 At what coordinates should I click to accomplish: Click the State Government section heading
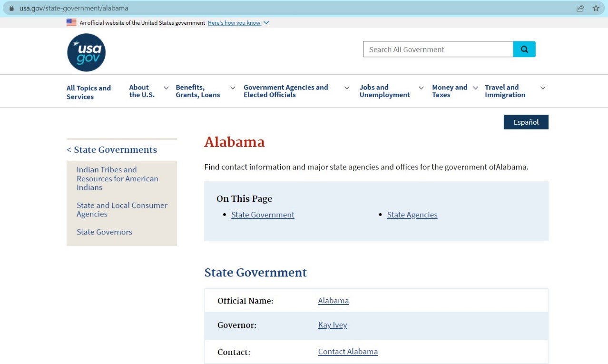[x=255, y=273]
